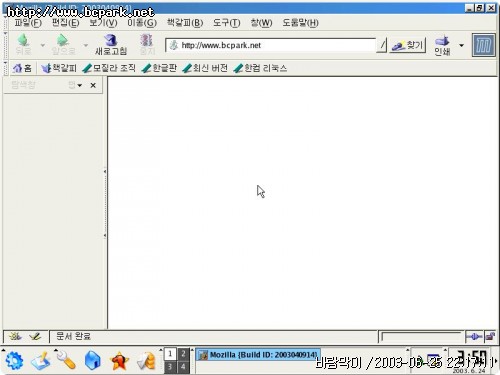Open the blue home folder panel icon
Screen dimensions: 500x375
coord(93,361)
